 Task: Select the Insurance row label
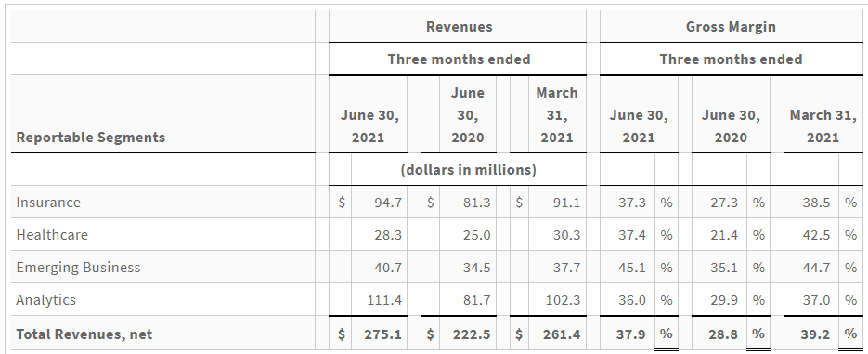point(48,203)
